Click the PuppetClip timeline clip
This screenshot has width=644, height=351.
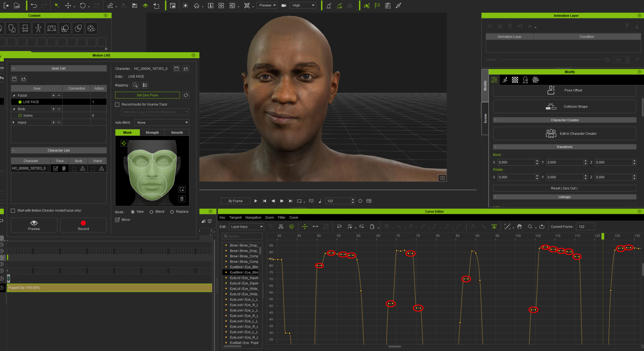coord(110,288)
